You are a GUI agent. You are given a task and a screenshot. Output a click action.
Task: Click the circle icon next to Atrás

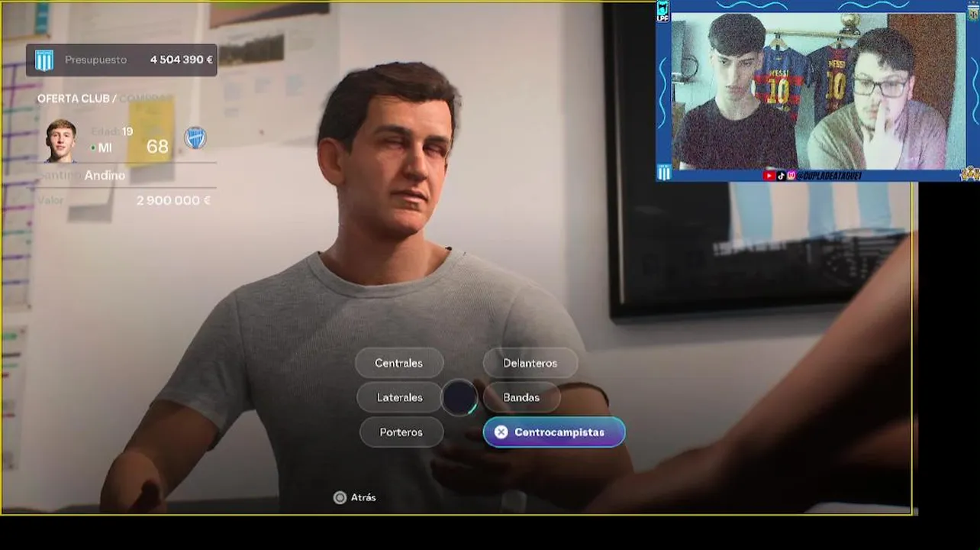coord(340,497)
